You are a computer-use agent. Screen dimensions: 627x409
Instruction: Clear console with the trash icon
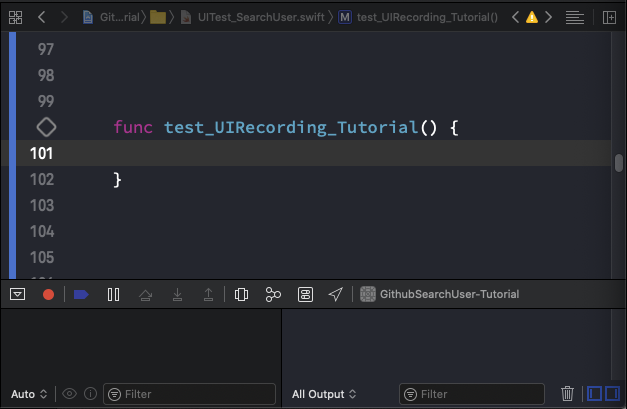(567, 394)
